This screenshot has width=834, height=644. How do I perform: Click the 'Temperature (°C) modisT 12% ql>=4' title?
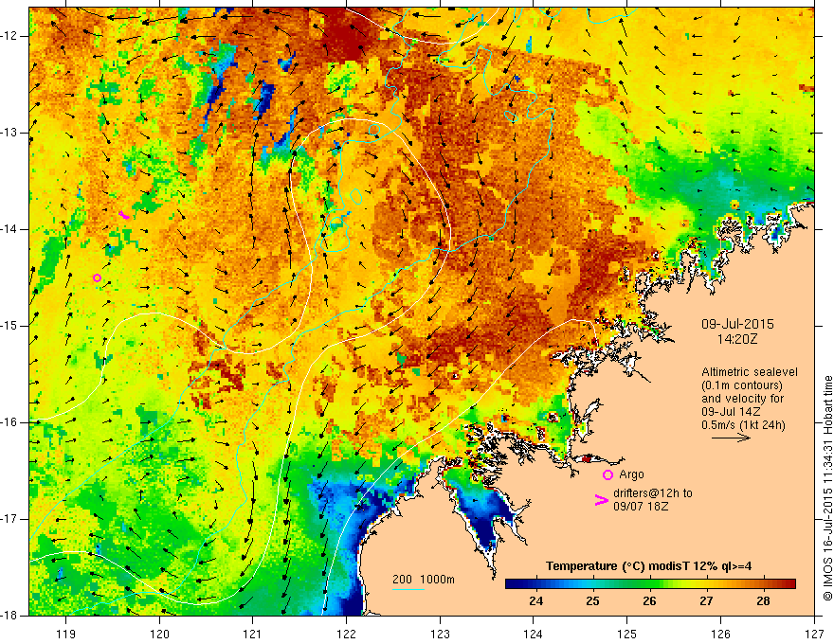[x=648, y=566]
